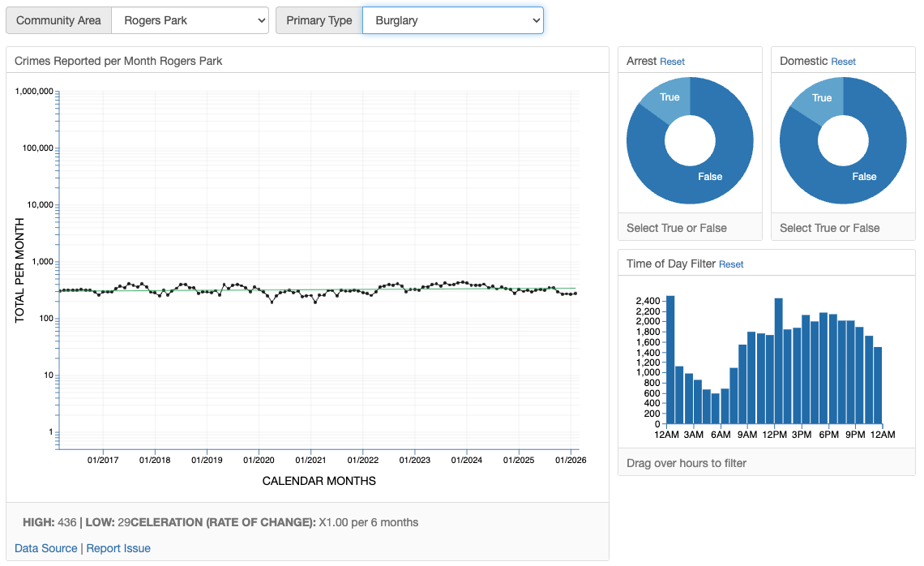
Task: Click the Report Issue link
Action: click(x=118, y=548)
